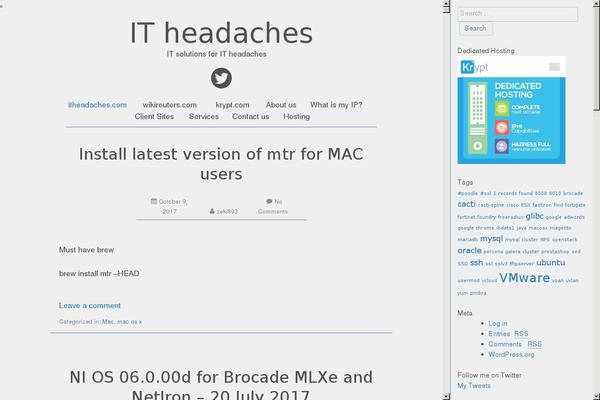Open the mysql tag
Image resolution: width=600 pixels, height=400 pixels.
point(491,238)
